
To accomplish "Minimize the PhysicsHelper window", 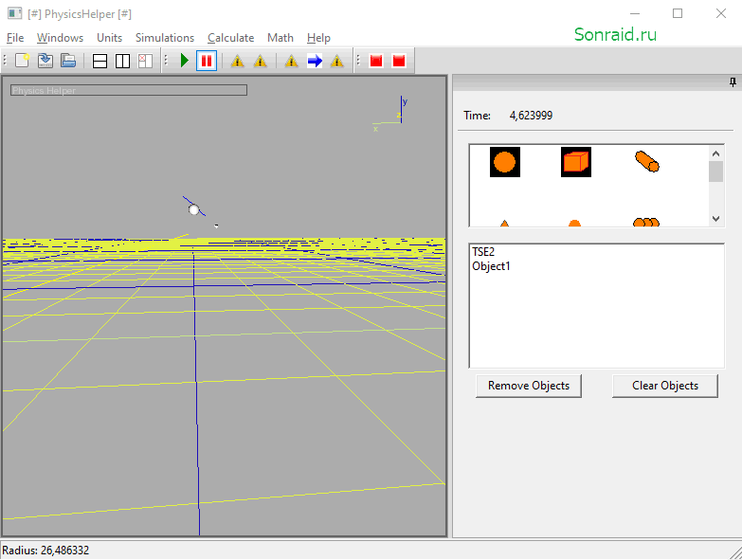I will coord(635,13).
